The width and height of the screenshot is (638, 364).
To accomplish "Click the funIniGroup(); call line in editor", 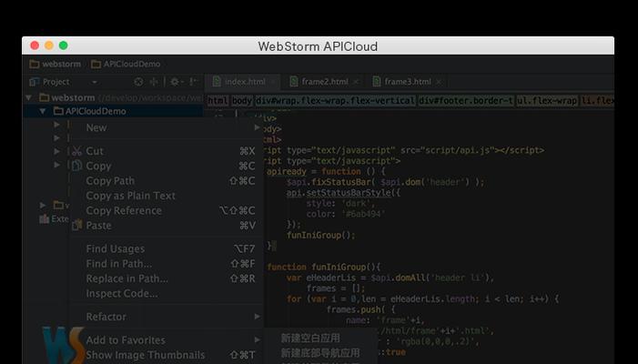I will click(321, 235).
